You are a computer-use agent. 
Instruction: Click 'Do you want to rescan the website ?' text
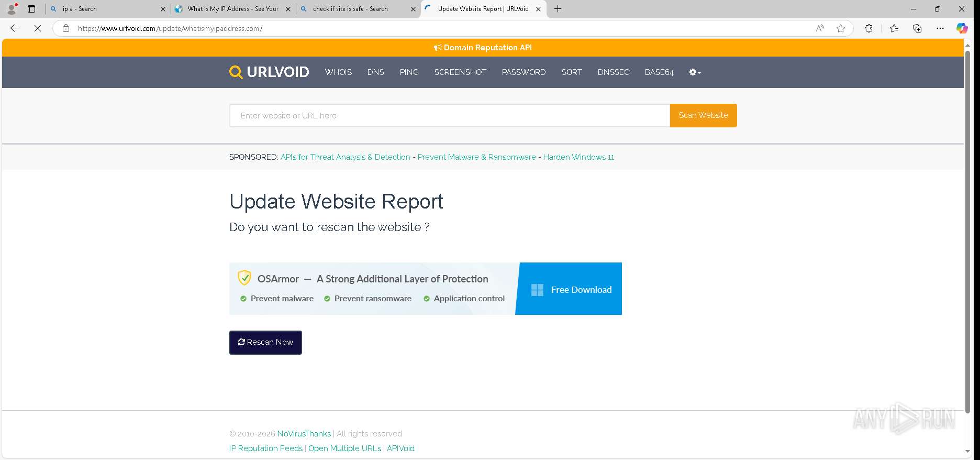point(329,227)
